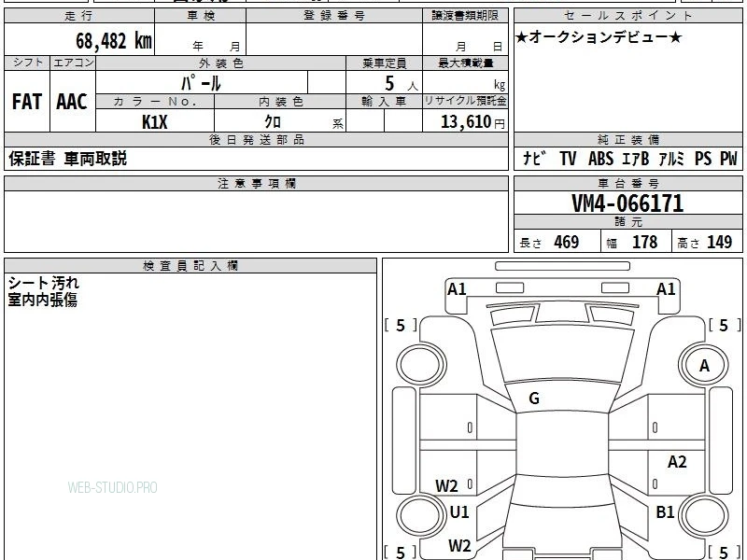The width and height of the screenshot is (747, 560).
Task: Select the length value 469
Action: click(x=567, y=243)
